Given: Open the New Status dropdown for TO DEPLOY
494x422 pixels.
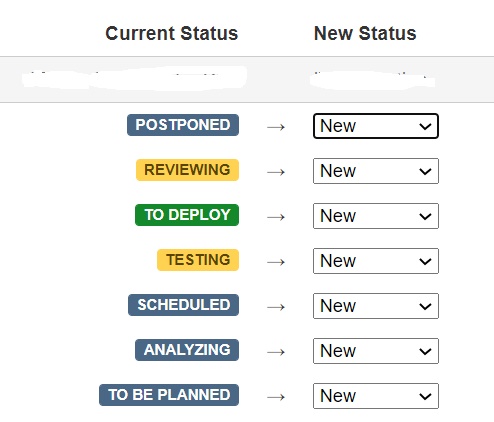Looking at the screenshot, I should [376, 216].
